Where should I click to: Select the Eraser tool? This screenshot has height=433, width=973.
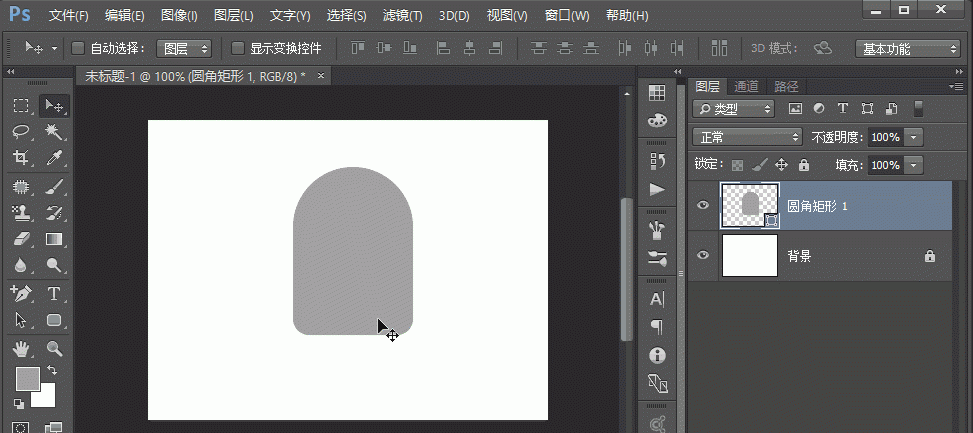click(21, 239)
